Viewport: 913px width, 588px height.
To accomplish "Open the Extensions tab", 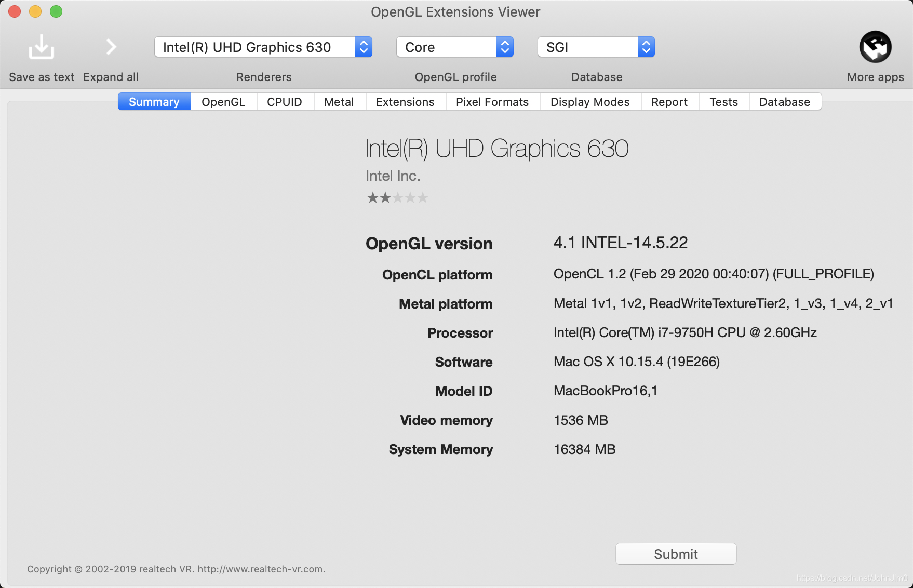I will pyautogui.click(x=405, y=102).
